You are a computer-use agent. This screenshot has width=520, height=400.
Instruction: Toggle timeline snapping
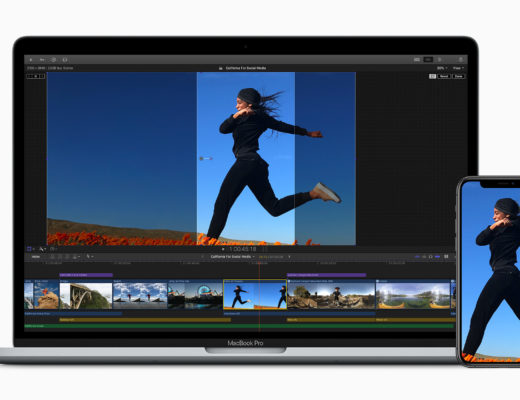437,257
